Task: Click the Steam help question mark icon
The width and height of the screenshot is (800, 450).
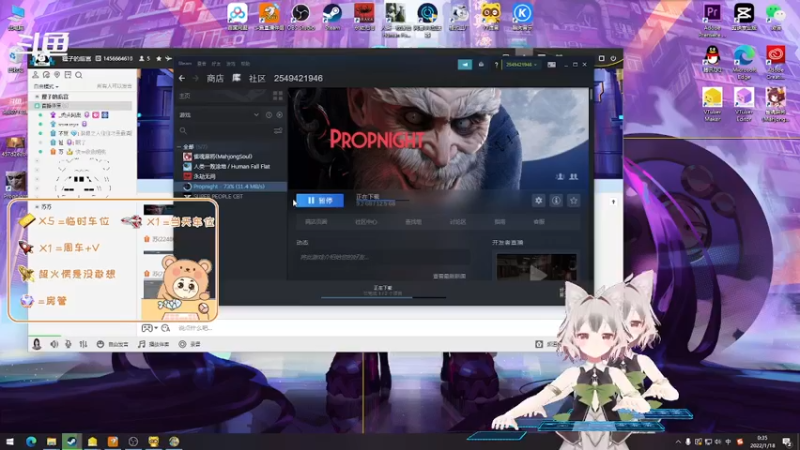Action: [496, 65]
